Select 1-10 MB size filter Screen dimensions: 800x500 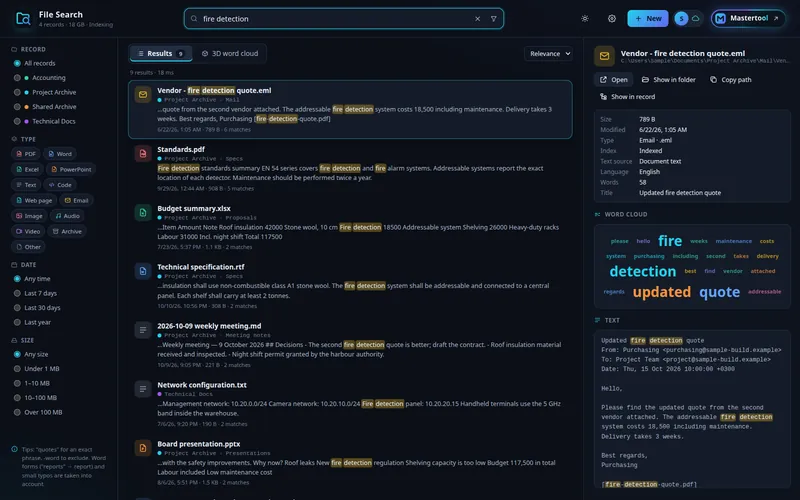[32, 383]
